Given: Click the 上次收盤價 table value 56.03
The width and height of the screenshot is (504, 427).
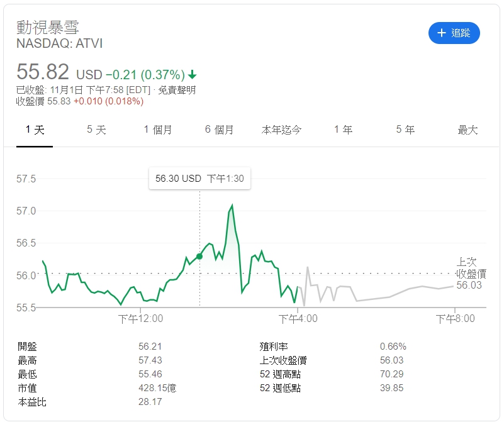Looking at the screenshot, I should [x=391, y=360].
